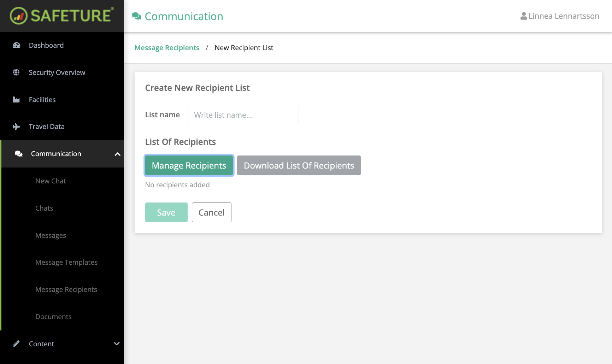
Task: Expand the Content menu section
Action: (117, 344)
